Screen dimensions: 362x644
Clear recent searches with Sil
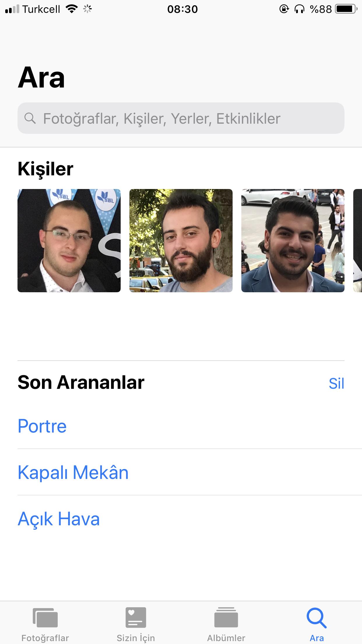tap(336, 383)
